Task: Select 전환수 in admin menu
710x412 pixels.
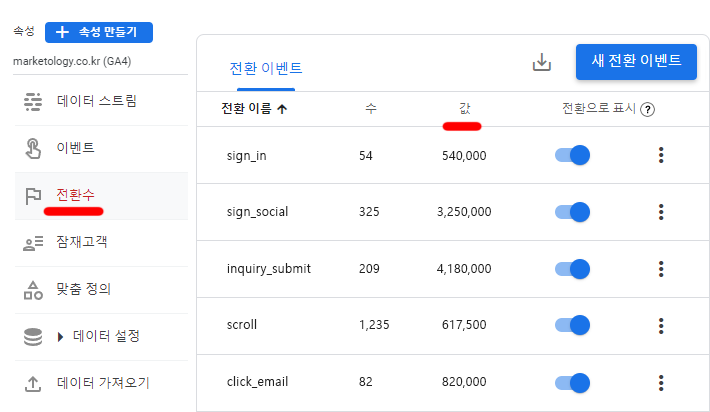Action: click(x=75, y=195)
